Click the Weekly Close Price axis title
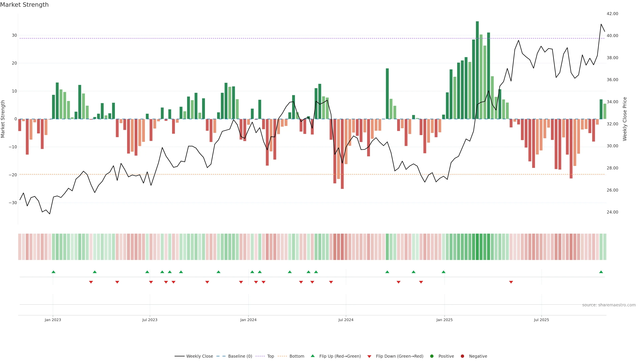Image resolution: width=644 pixels, height=362 pixels. 625,119
